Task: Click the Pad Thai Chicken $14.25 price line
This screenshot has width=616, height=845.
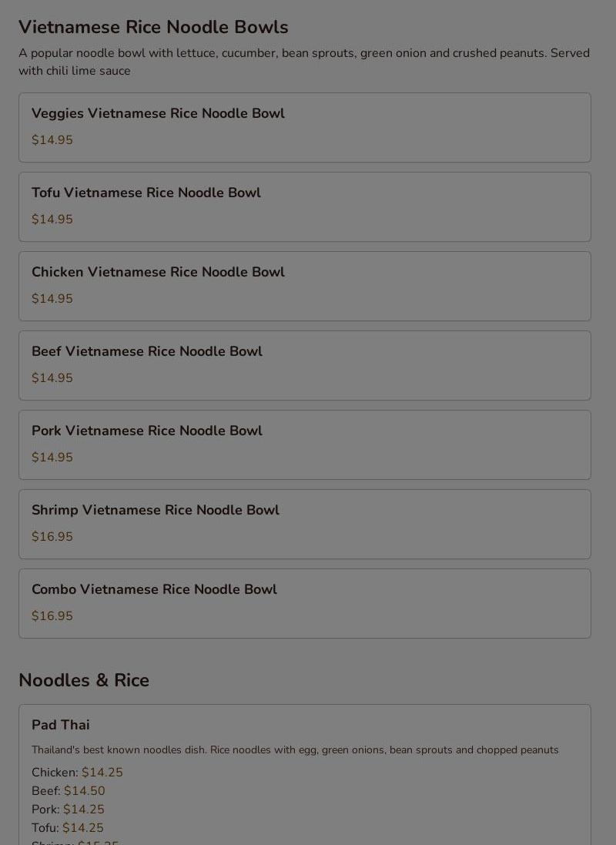Action: pos(77,773)
